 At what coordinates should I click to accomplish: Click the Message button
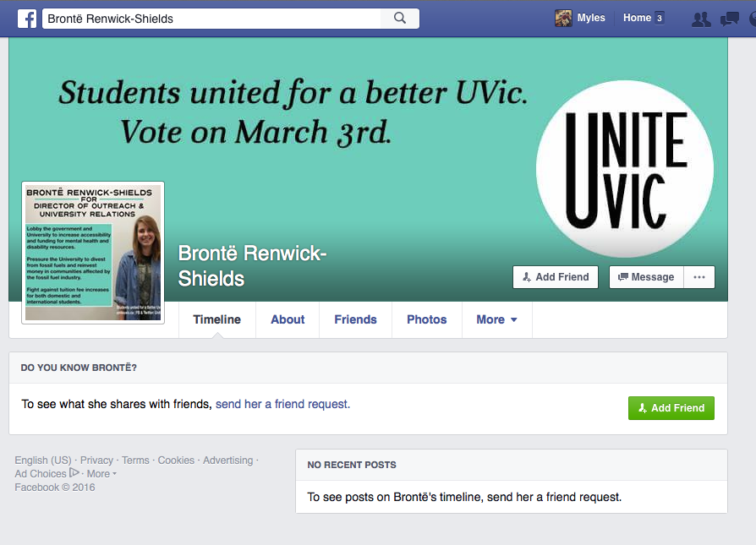pyautogui.click(x=646, y=277)
